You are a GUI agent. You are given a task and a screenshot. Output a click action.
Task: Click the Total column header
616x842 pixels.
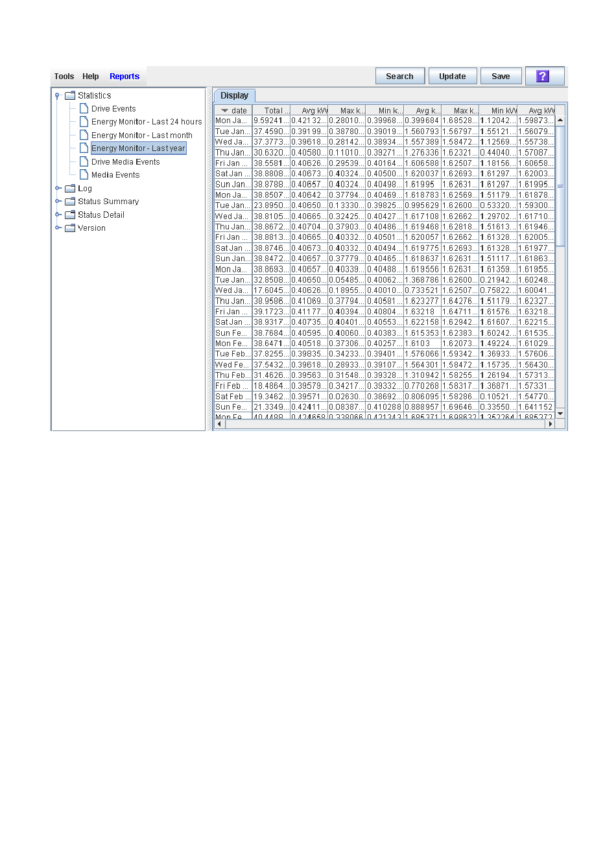[272, 111]
